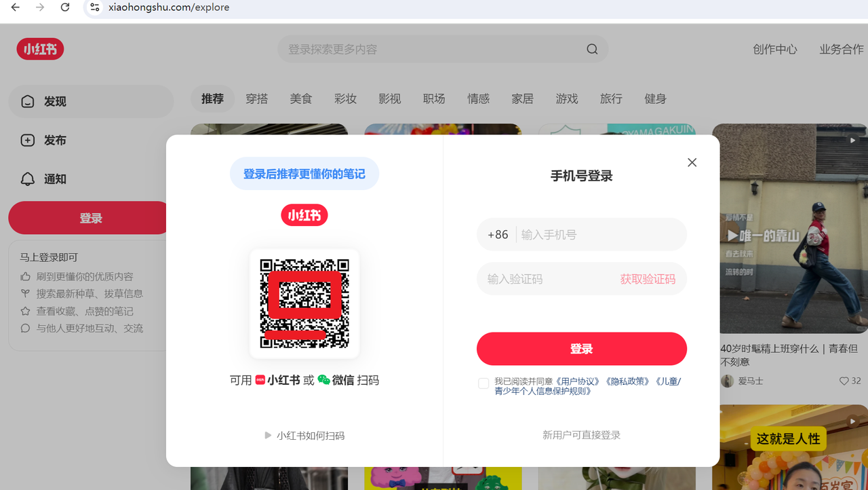Open the 40岁时髦精上班穿什么 post thumbnail

pos(790,229)
